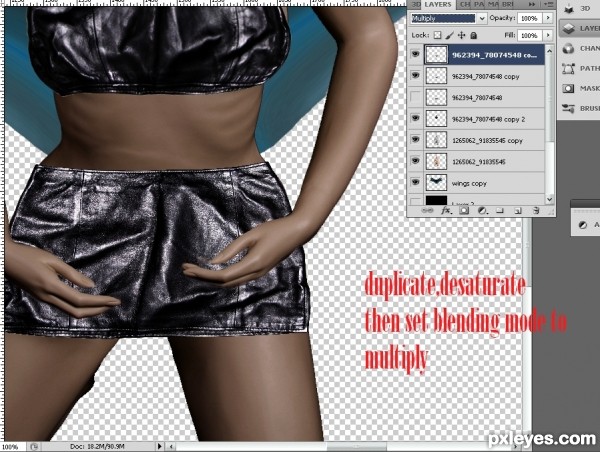Switch to the BRI tab
This screenshot has height=452, width=600.
click(508, 4)
